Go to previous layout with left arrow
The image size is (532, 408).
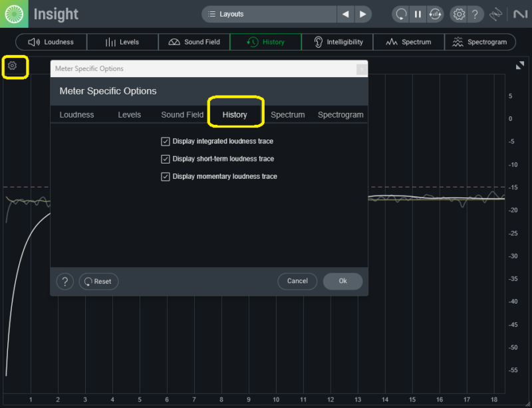pyautogui.click(x=345, y=14)
